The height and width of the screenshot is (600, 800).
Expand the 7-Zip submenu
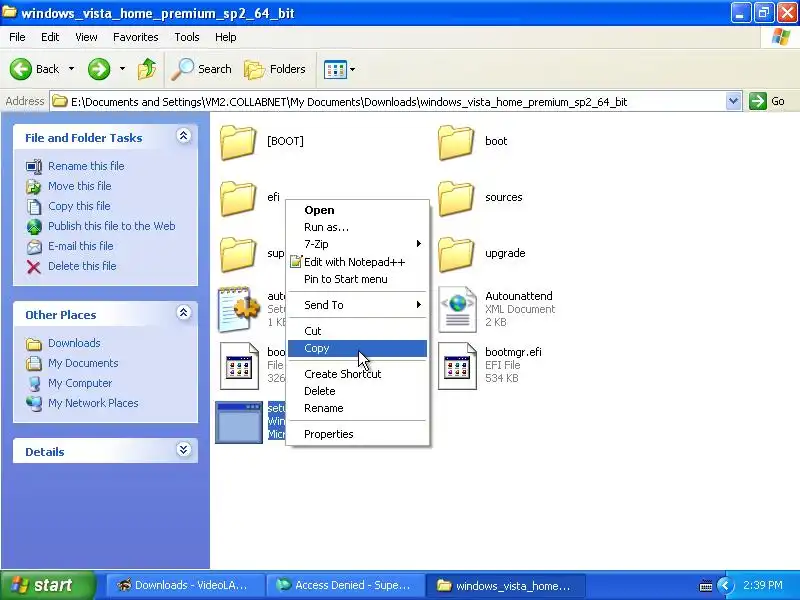pos(357,244)
